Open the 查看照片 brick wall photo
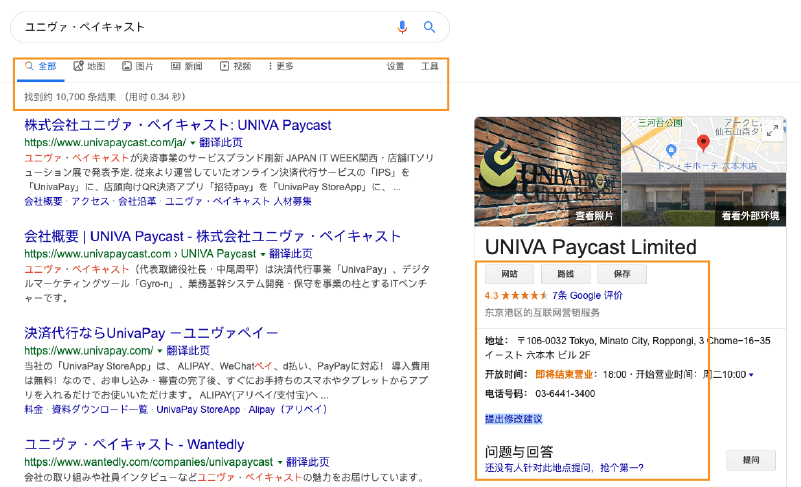 point(547,171)
